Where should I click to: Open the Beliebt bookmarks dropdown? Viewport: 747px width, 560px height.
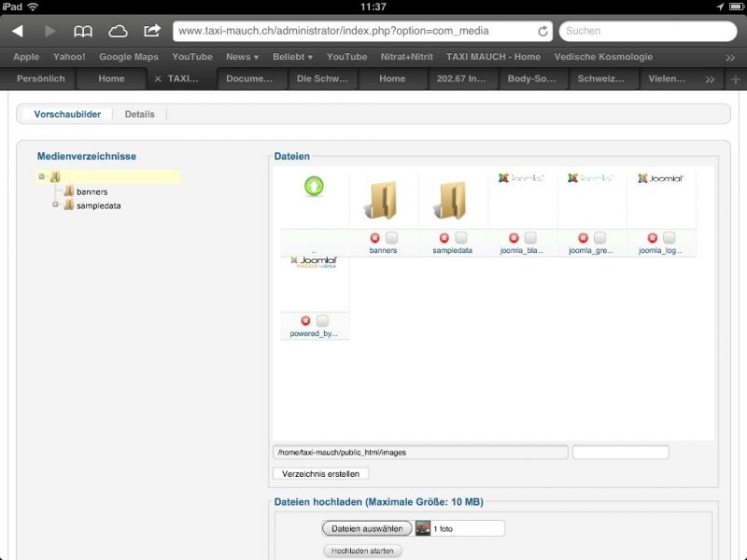pyautogui.click(x=292, y=57)
